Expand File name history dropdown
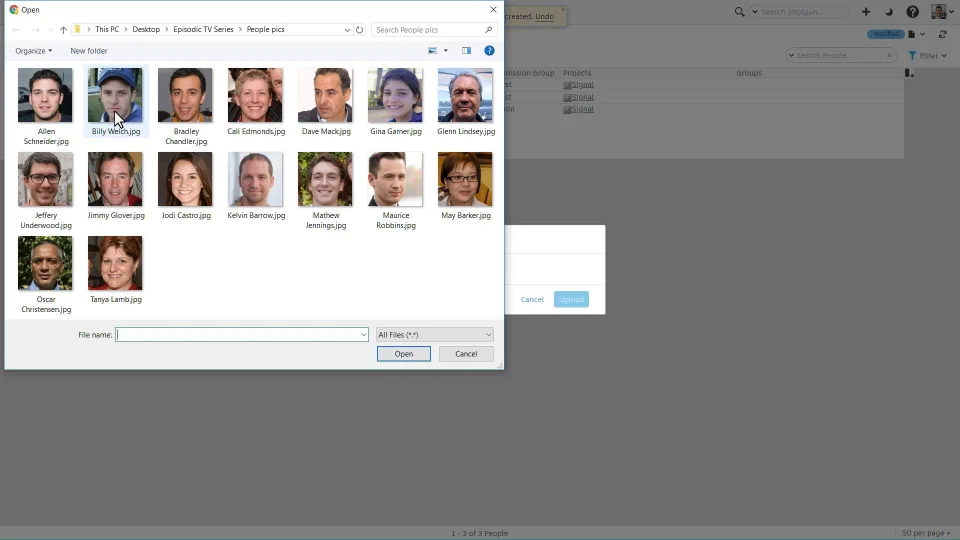Image resolution: width=960 pixels, height=540 pixels. click(364, 334)
